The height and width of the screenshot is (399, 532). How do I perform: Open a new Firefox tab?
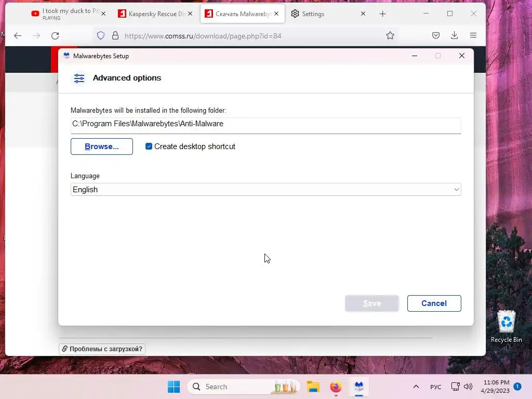pos(383,14)
